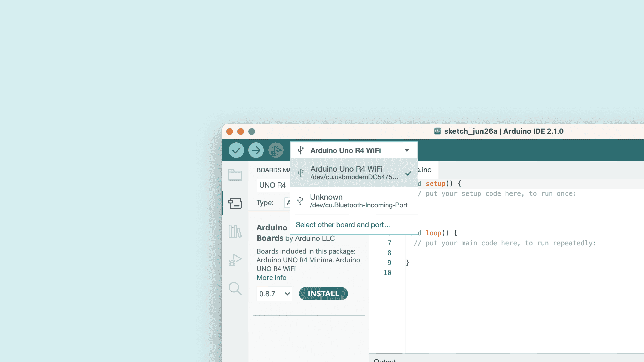The width and height of the screenshot is (644, 362).
Task: Install the Arduino UNO R4 Boards package
Action: pyautogui.click(x=323, y=294)
